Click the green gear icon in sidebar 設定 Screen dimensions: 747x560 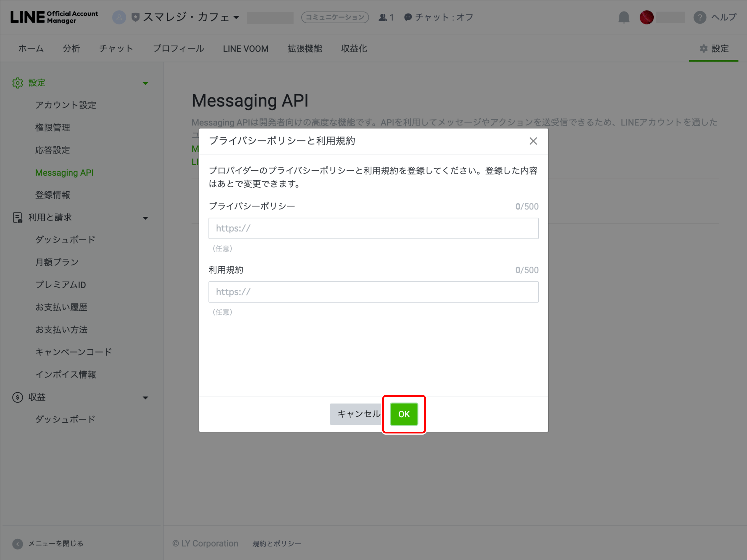(18, 83)
